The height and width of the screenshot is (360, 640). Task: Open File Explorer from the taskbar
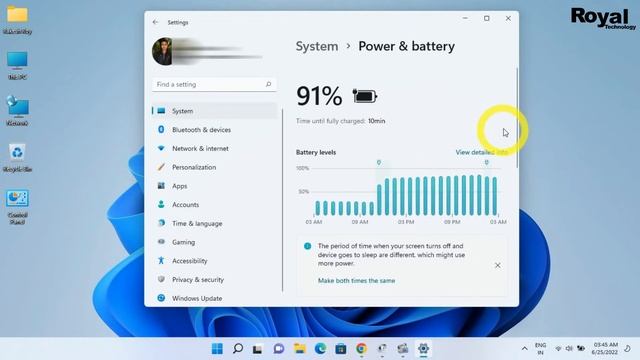click(x=300, y=349)
